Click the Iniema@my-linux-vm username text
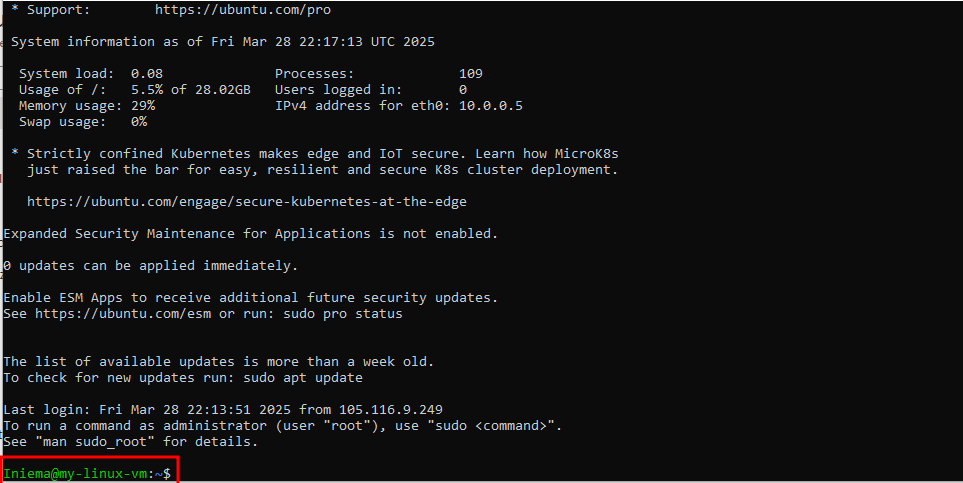The width and height of the screenshot is (963, 483). pos(76,474)
